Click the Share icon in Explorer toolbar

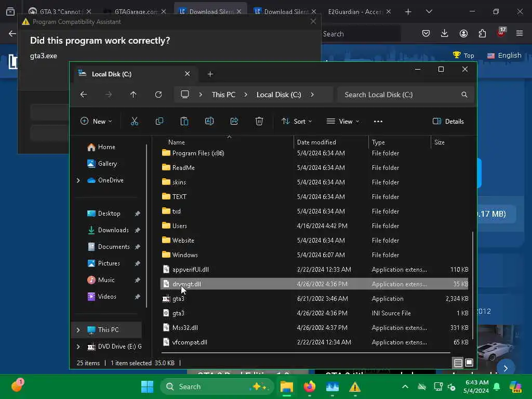pos(234,121)
